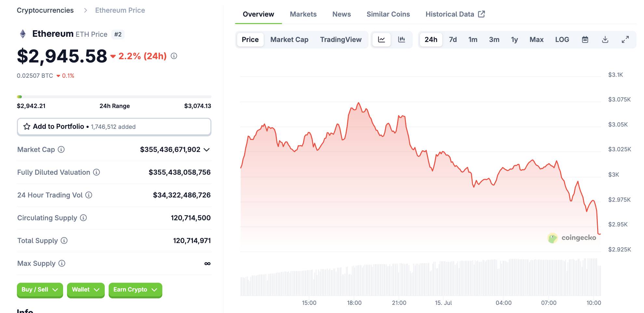Go to Cryptocurrencies breadcrumb link
Image resolution: width=644 pixels, height=313 pixels.
[45, 10]
